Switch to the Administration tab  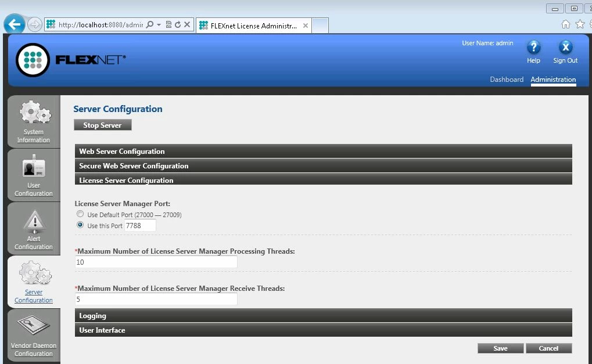(x=553, y=80)
